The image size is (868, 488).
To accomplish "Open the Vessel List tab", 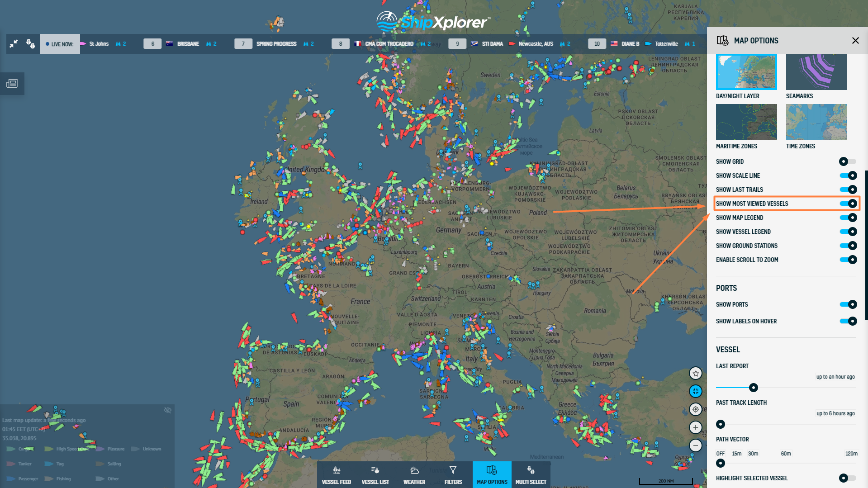I will click(x=375, y=475).
